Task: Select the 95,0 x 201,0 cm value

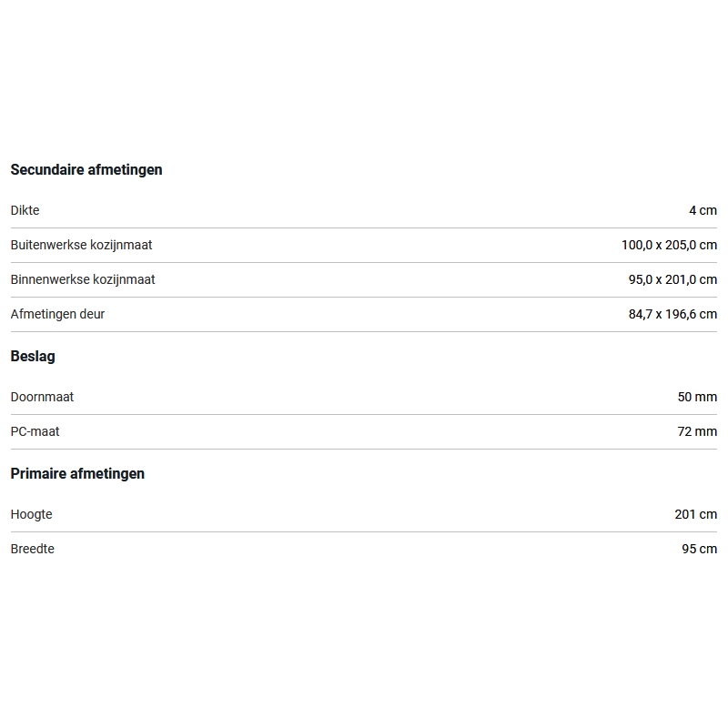Action: [x=672, y=279]
